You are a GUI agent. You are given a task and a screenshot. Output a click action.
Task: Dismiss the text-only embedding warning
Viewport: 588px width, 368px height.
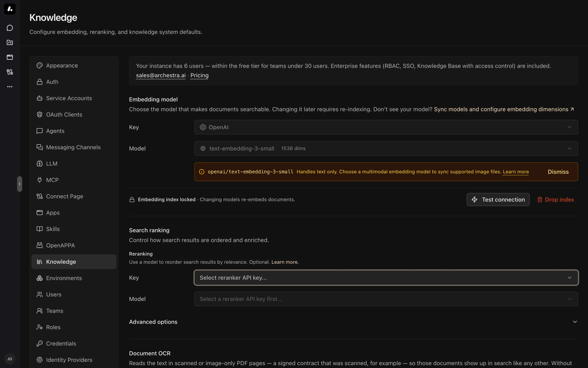click(558, 172)
